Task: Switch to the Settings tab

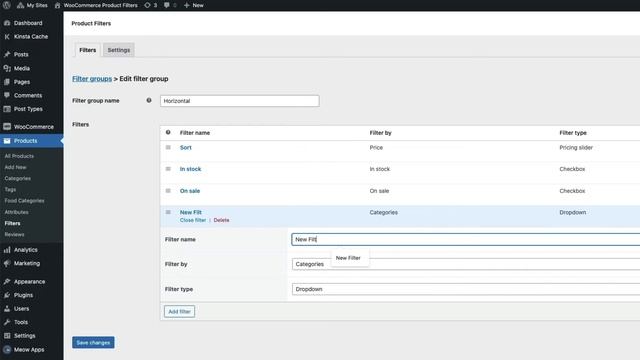Action: [x=119, y=50]
